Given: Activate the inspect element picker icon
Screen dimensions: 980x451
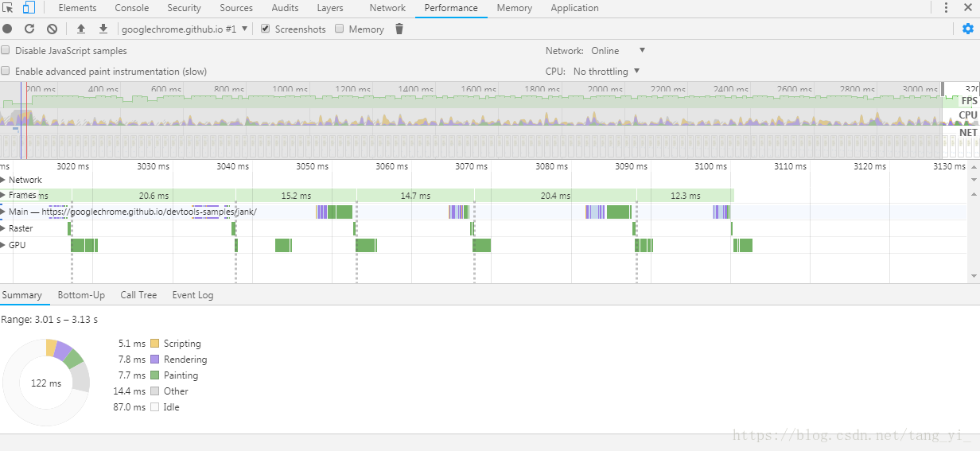Looking at the screenshot, I should (8, 8).
